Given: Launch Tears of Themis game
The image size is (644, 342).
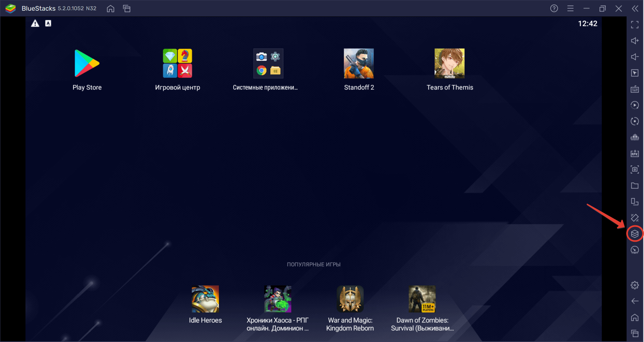Looking at the screenshot, I should pos(450,63).
